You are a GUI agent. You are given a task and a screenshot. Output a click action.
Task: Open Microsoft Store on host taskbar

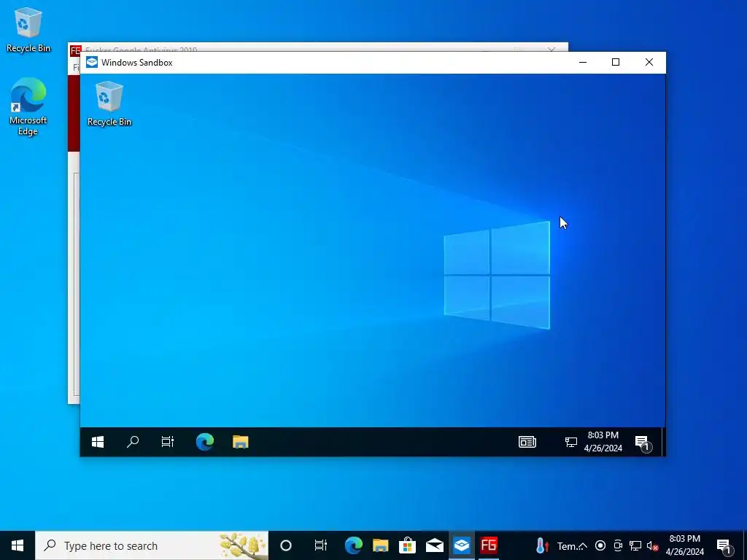[407, 545]
